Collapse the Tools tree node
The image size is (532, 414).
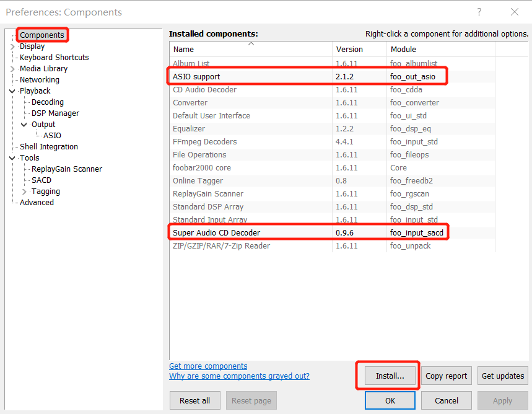tap(12, 158)
